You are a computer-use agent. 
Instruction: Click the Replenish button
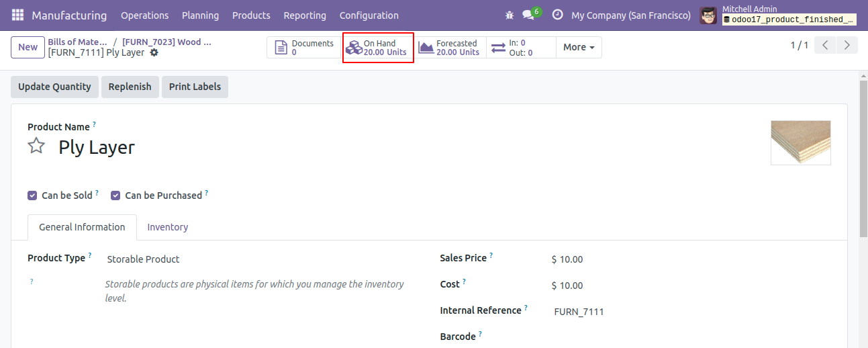[x=130, y=87]
